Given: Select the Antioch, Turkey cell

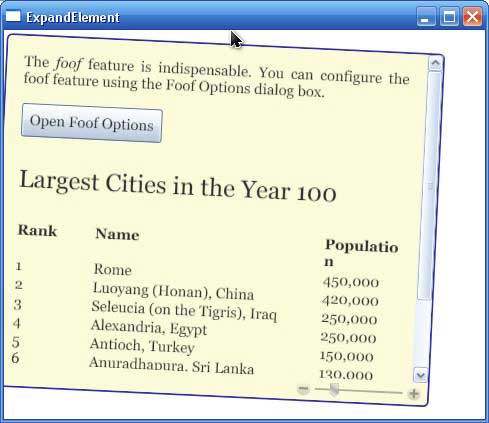Looking at the screenshot, I should point(142,346).
